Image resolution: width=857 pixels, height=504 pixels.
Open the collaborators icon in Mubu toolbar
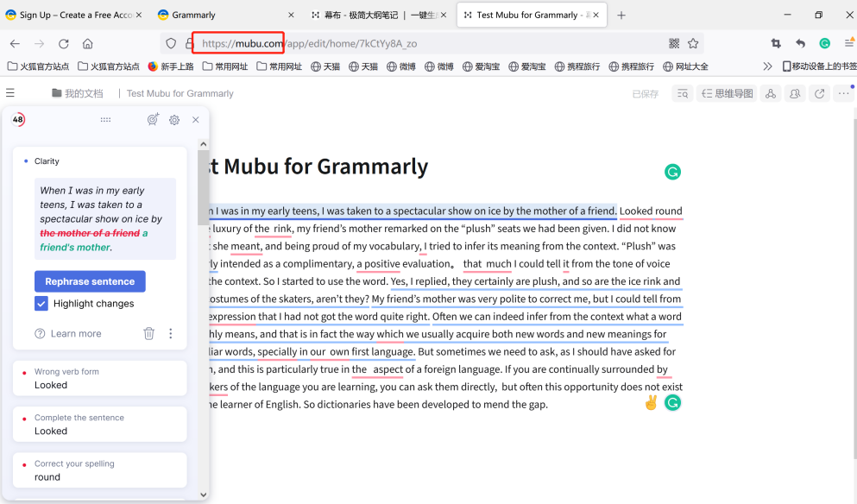pos(795,93)
